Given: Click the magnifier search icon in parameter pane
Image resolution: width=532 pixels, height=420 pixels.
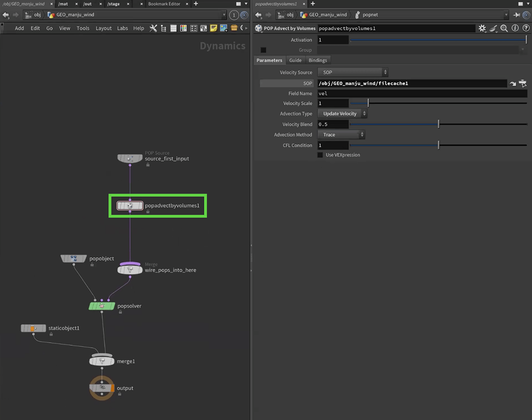Looking at the screenshot, I should [x=504, y=28].
